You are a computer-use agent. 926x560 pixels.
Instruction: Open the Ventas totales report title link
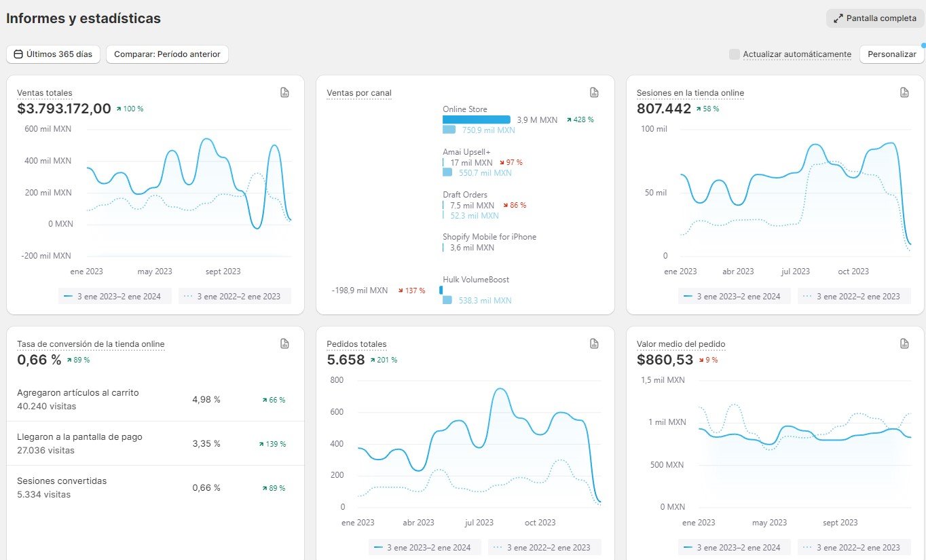[45, 93]
